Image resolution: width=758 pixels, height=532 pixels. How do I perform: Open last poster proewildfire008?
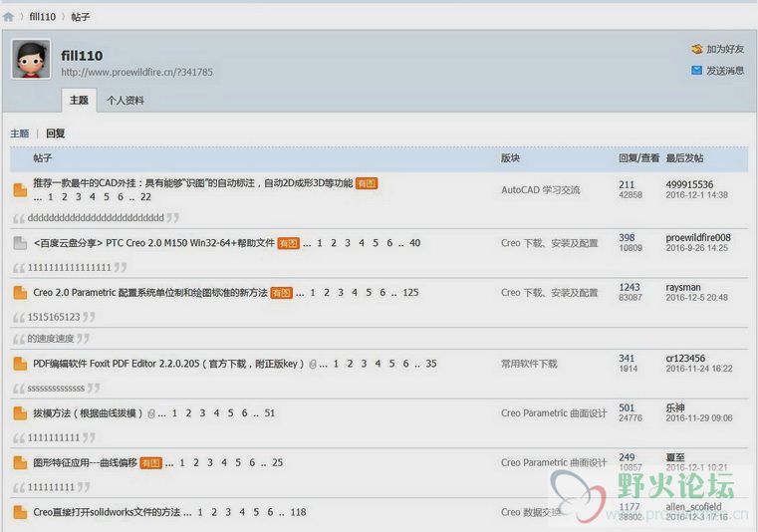coord(698,237)
